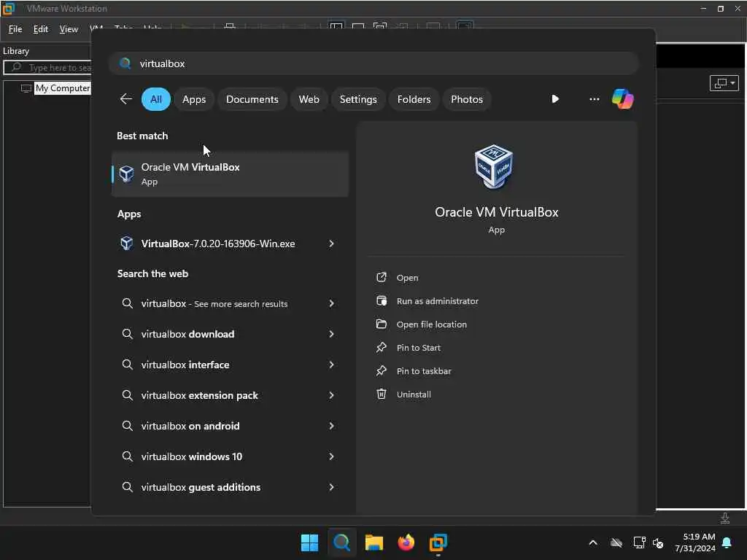Expand VirtualBox-7.0.20-163906-Win.exe result chevron
747x560 pixels.
tap(332, 244)
